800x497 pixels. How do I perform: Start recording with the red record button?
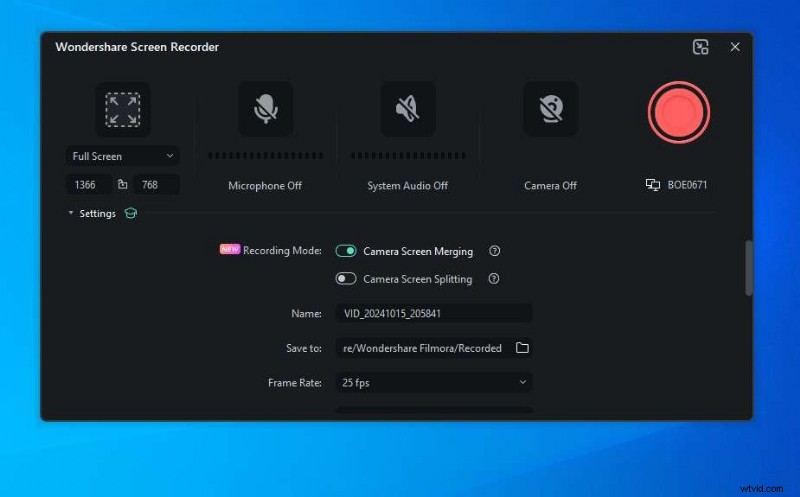pyautogui.click(x=679, y=112)
